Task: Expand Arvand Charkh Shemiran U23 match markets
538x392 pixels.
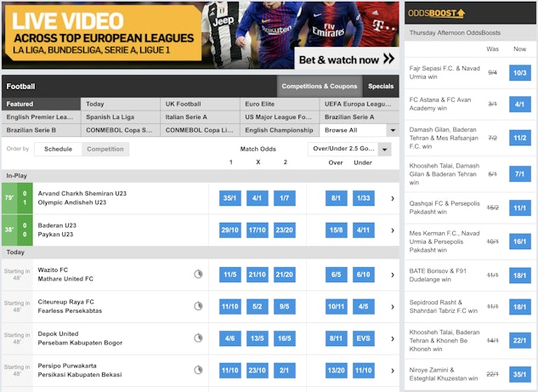Action: tap(392, 198)
